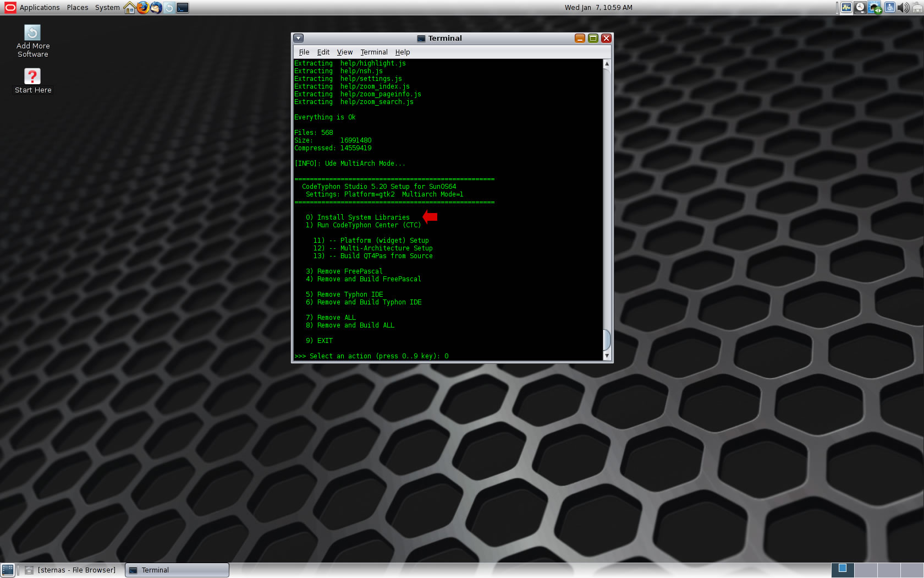Open the Start Here desktop icon

click(x=33, y=81)
